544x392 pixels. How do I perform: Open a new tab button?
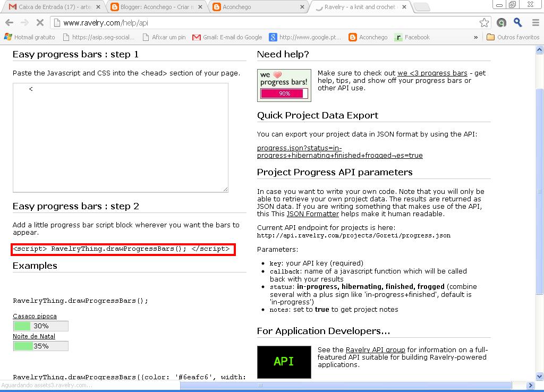click(422, 7)
